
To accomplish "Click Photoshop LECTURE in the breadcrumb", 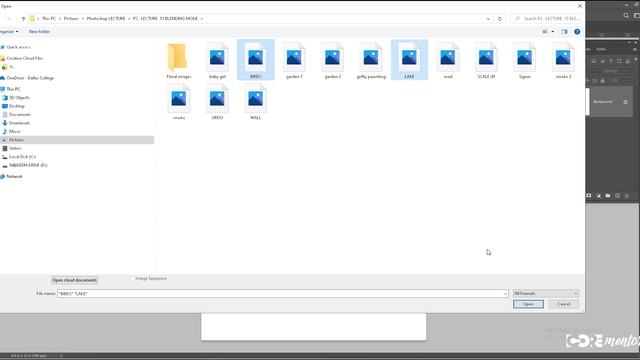I will pyautogui.click(x=106, y=18).
